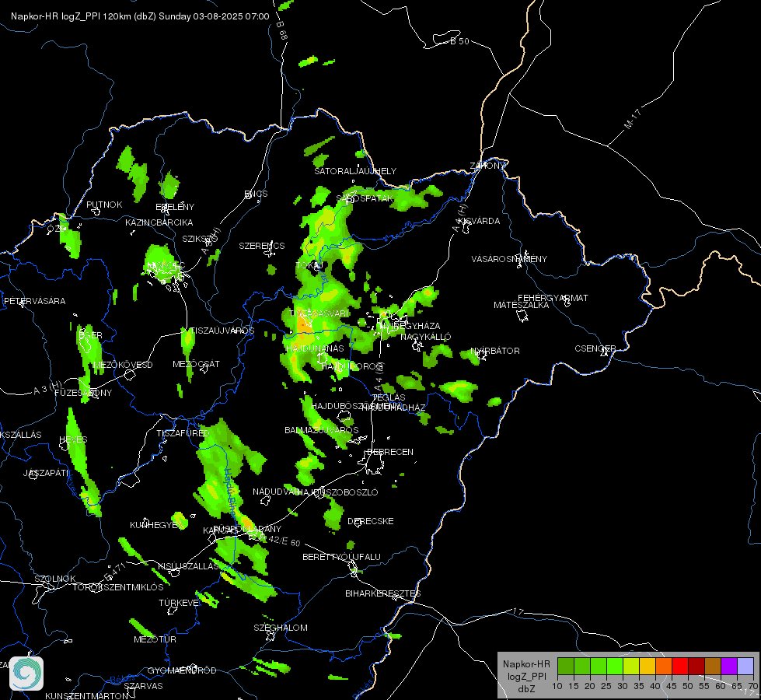
Task: Click the GYOMAENDROD town label
Action: click(182, 670)
